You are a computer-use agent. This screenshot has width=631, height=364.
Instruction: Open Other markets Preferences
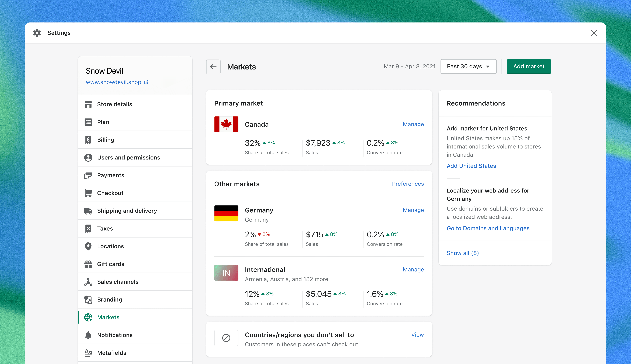[408, 184]
